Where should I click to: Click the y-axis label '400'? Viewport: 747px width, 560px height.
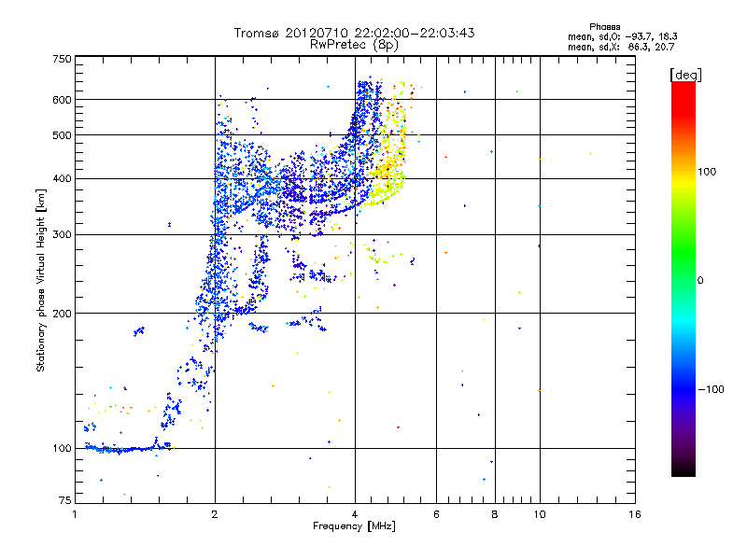pos(62,179)
